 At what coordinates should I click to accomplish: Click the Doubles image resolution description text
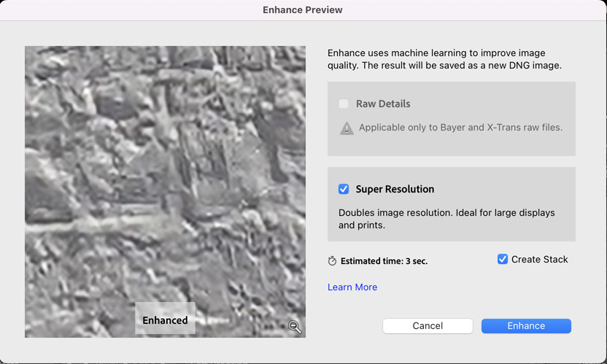pyautogui.click(x=446, y=219)
